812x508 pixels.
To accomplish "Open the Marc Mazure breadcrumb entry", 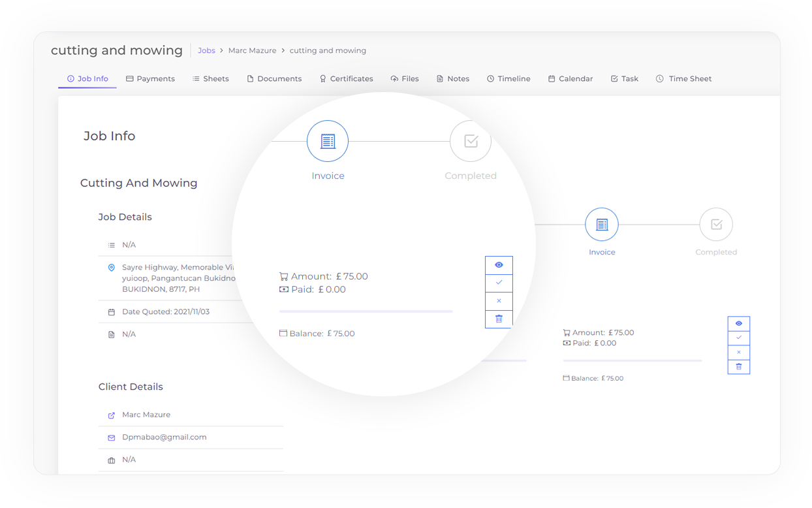I will (253, 50).
